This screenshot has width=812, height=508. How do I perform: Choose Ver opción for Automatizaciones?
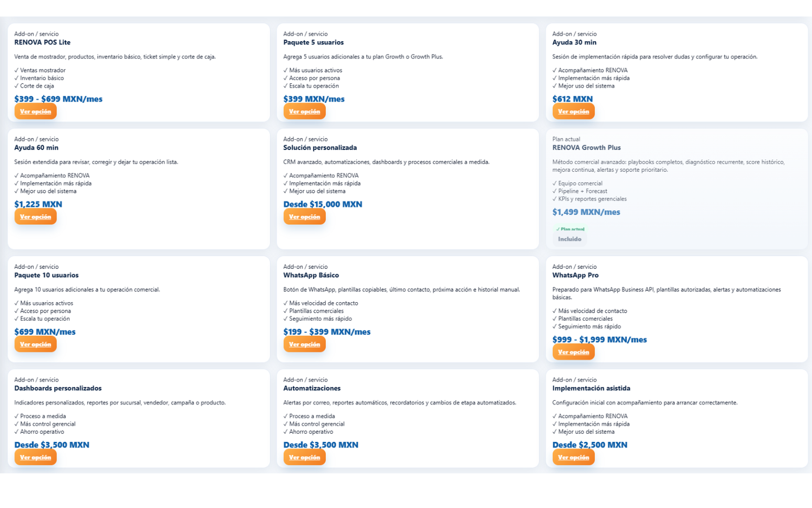pyautogui.click(x=304, y=458)
